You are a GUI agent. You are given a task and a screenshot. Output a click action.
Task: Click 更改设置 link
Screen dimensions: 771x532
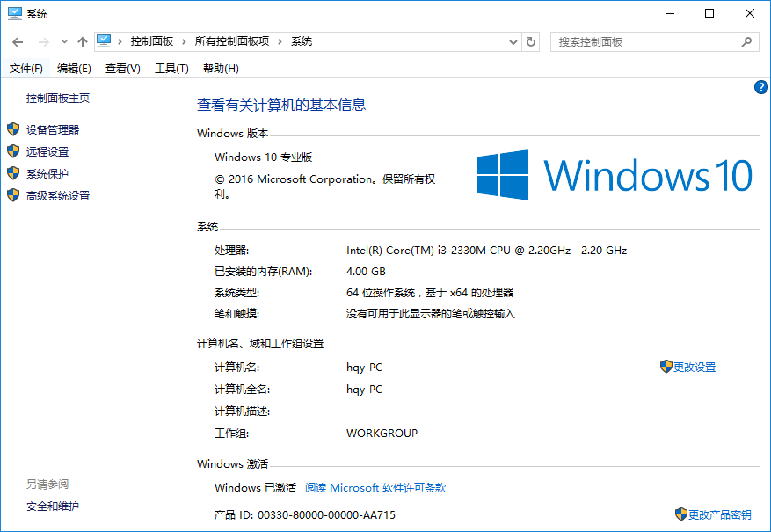click(695, 368)
